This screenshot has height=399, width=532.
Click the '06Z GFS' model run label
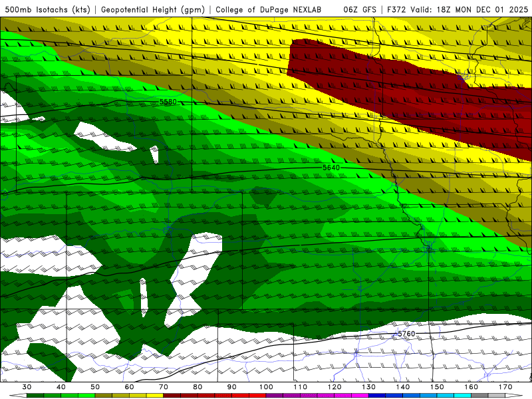pyautogui.click(x=360, y=9)
